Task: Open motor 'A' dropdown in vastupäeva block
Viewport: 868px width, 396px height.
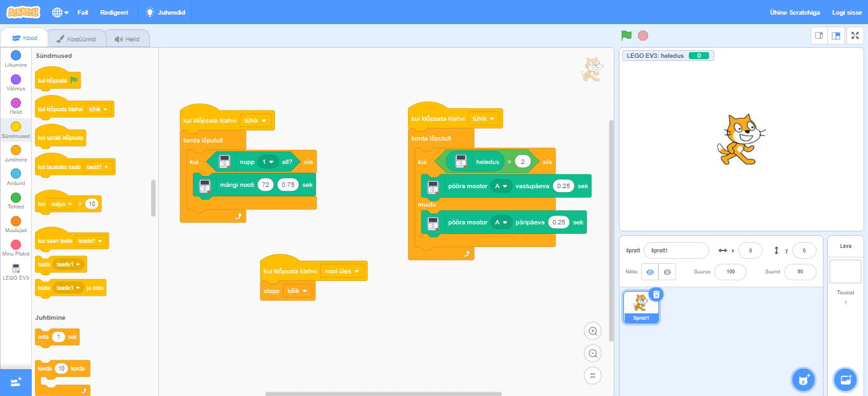Action: tap(501, 186)
